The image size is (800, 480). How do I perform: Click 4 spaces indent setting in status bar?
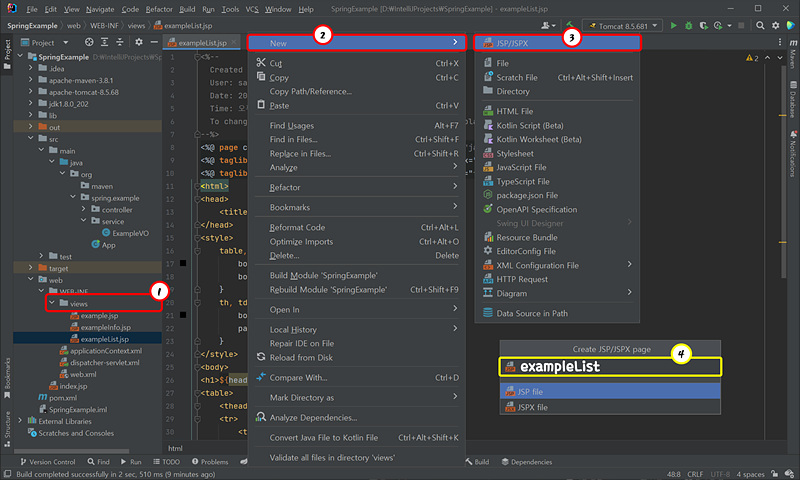[x=751, y=474]
